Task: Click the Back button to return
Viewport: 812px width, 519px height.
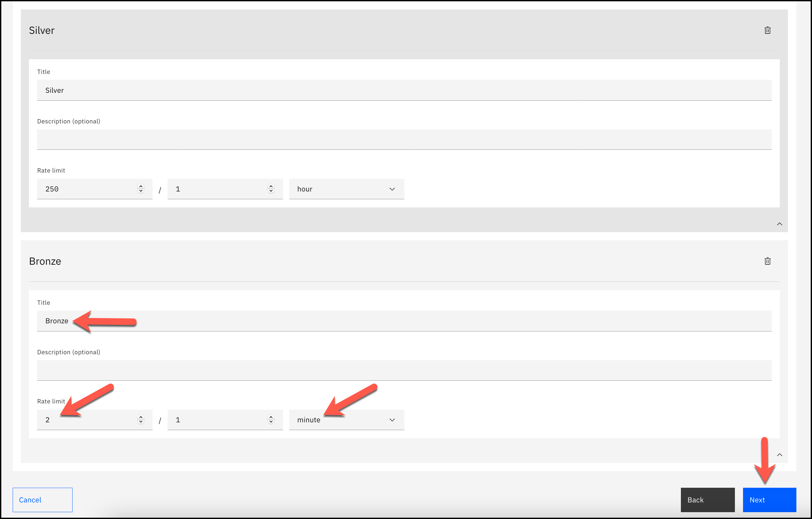Action: pyautogui.click(x=696, y=499)
